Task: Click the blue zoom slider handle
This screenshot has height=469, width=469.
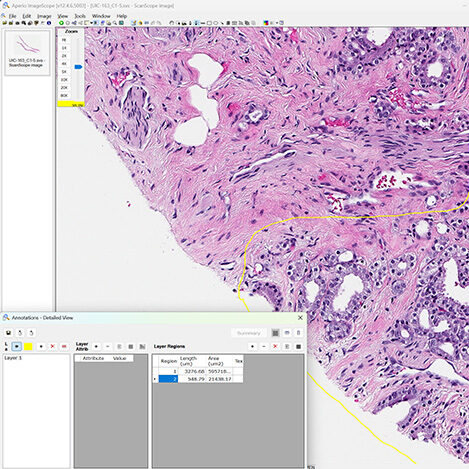Action: [x=78, y=67]
